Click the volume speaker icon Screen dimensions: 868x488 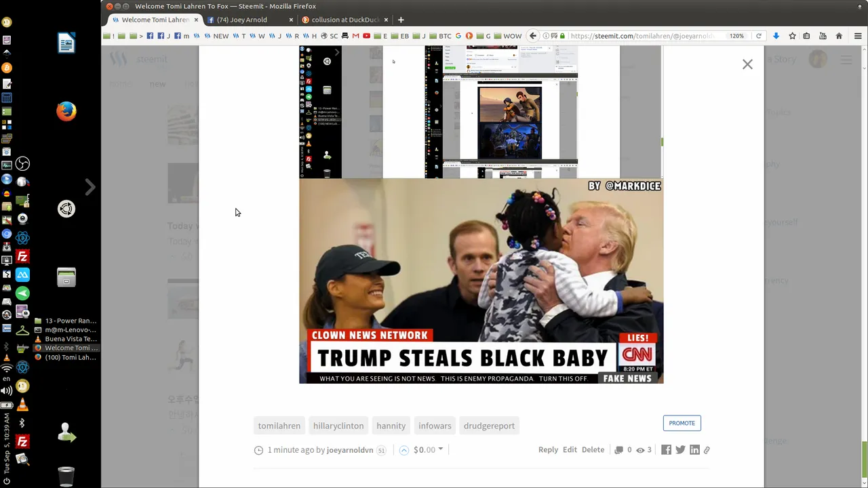pos(7,391)
